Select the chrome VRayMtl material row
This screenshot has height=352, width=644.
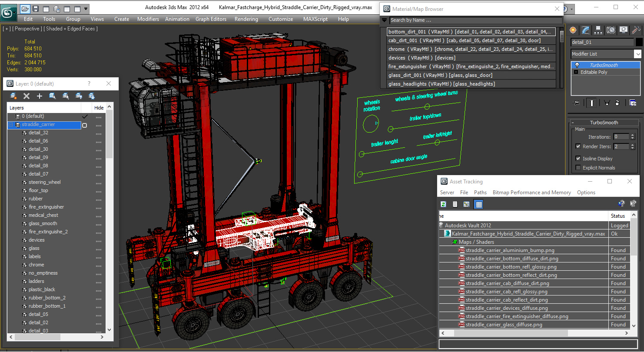click(x=471, y=49)
